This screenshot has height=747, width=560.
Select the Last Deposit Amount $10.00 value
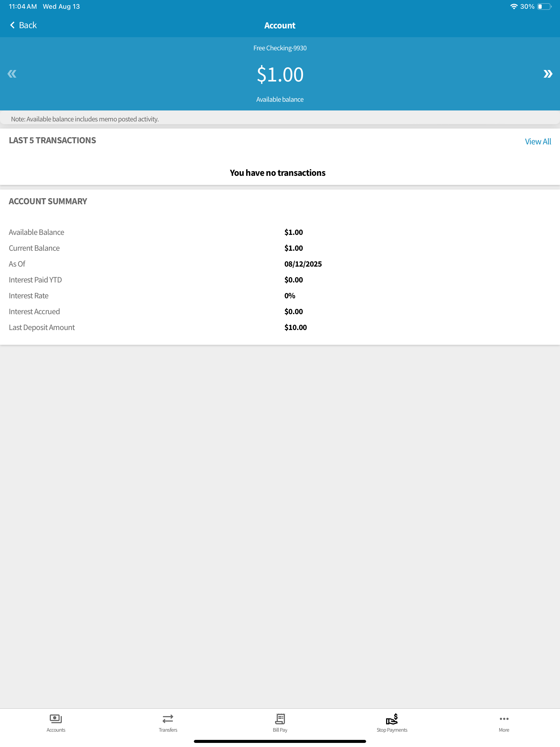[296, 328]
